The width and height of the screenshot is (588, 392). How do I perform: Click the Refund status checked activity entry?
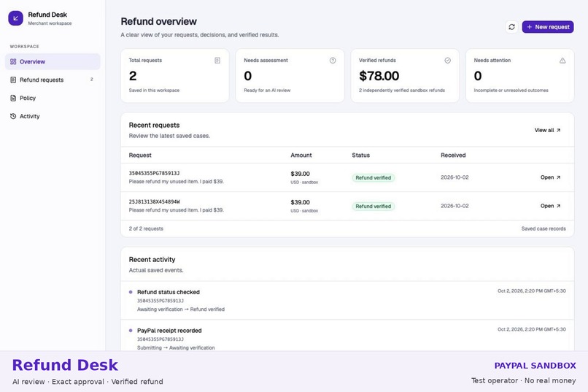[x=347, y=301]
